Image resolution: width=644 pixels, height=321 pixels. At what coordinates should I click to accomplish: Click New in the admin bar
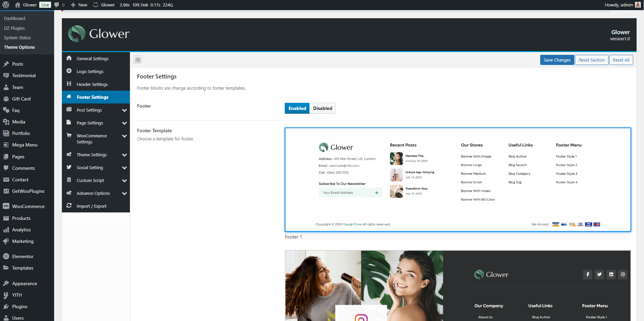point(79,5)
